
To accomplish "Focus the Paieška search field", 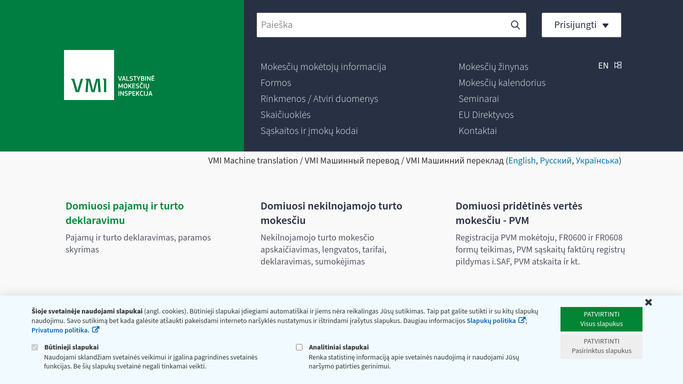I will [391, 25].
